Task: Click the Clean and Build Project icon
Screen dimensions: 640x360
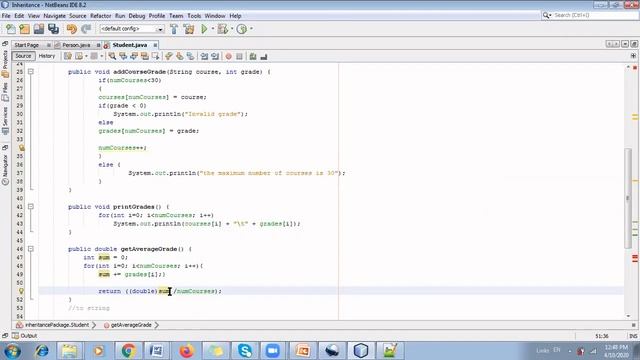Action: pyautogui.click(x=189, y=29)
